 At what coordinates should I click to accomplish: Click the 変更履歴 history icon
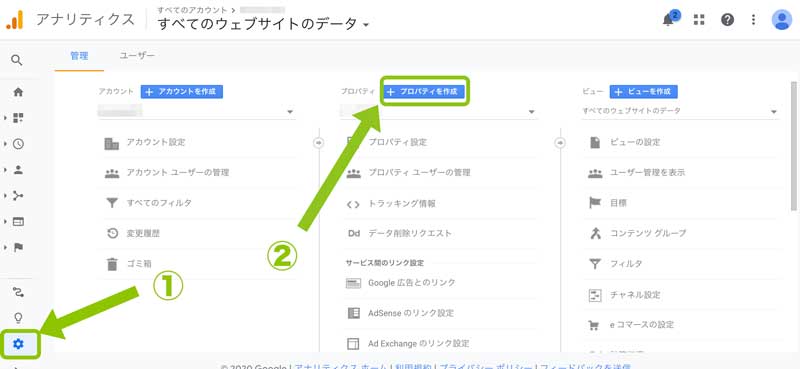(x=112, y=234)
